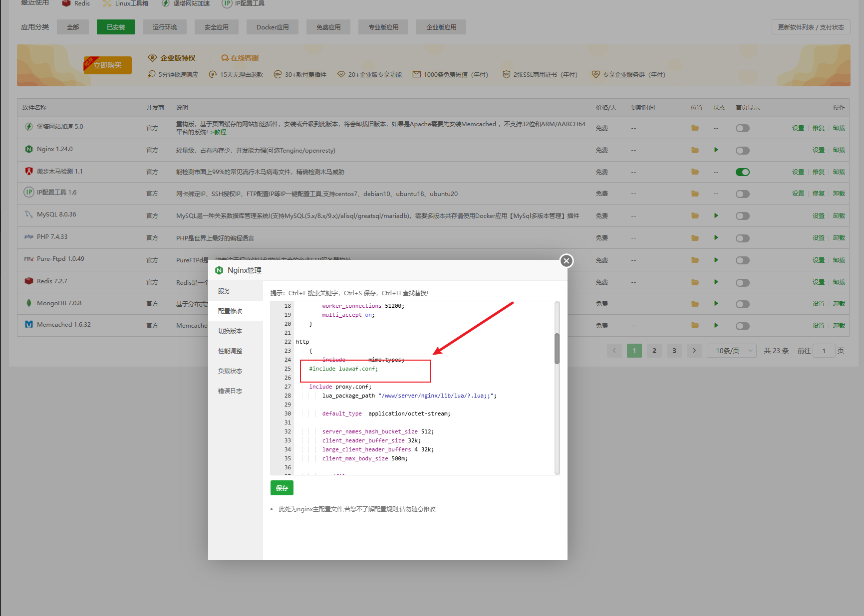864x616 pixels.
Task: Open folder location for 堡塔网站加速 5.0
Action: (x=695, y=128)
